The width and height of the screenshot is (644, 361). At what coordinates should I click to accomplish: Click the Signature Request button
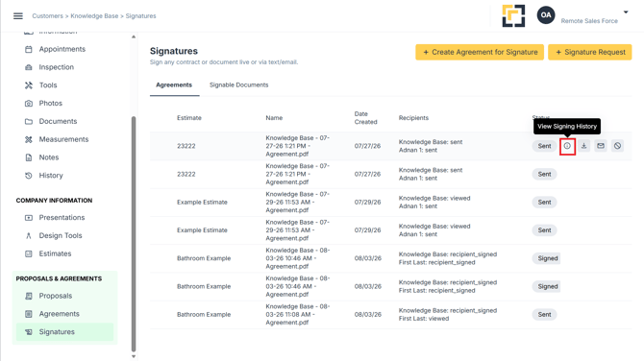pyautogui.click(x=590, y=52)
